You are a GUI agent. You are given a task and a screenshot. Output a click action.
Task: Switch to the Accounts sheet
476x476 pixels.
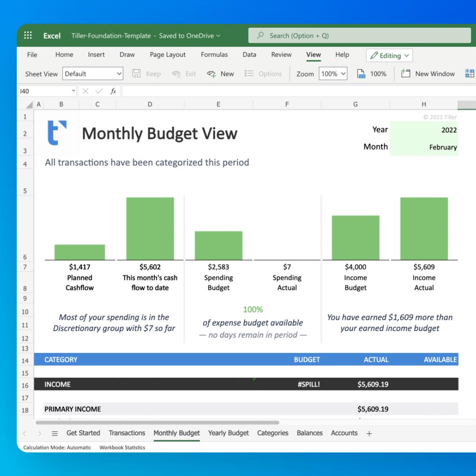pyautogui.click(x=344, y=433)
